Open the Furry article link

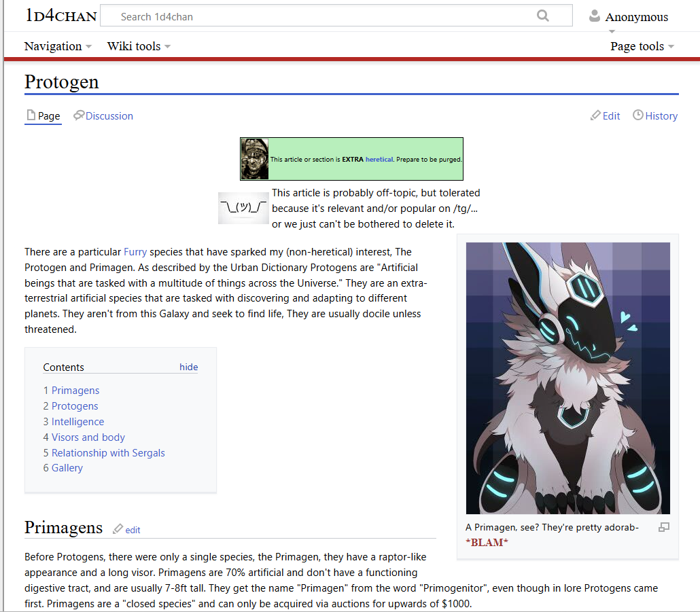click(x=135, y=252)
